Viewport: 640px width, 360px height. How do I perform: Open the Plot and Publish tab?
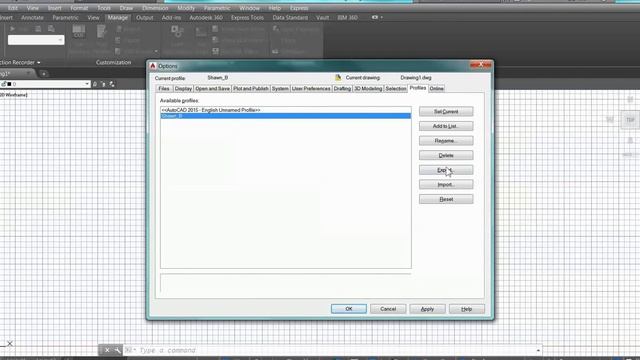point(251,89)
